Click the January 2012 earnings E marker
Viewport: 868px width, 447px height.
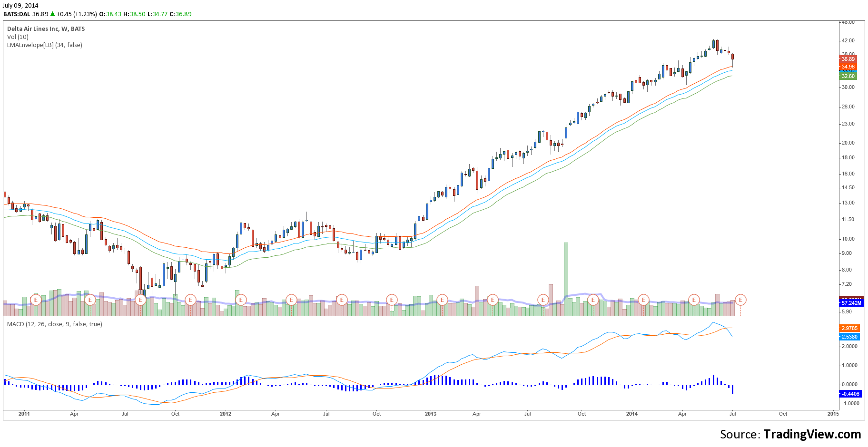(241, 300)
